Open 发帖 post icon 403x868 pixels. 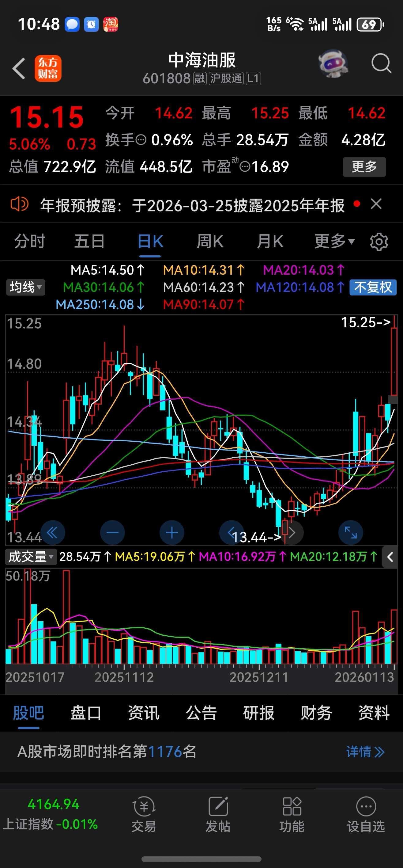[218, 814]
